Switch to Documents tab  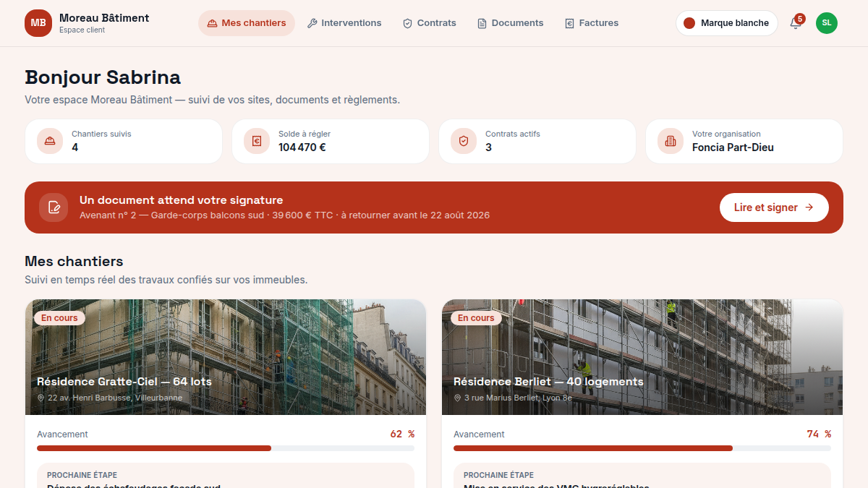pos(511,23)
